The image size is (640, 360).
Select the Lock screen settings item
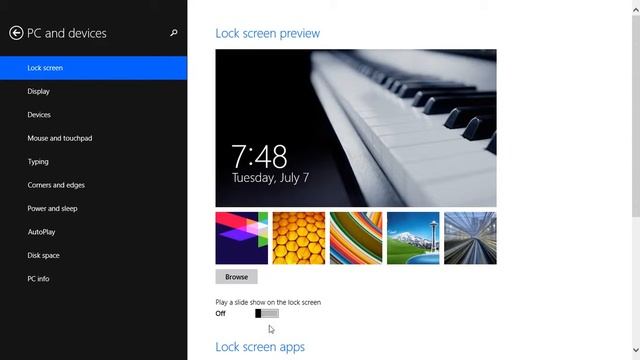(x=93, y=68)
